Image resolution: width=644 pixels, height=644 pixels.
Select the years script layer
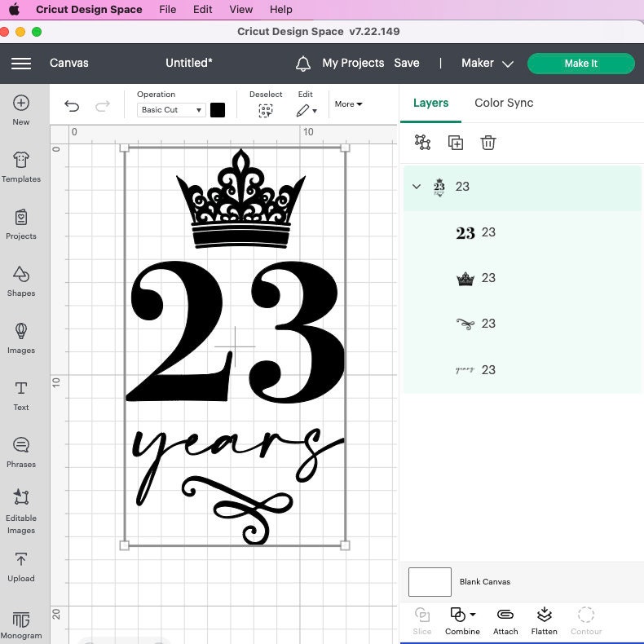point(522,369)
